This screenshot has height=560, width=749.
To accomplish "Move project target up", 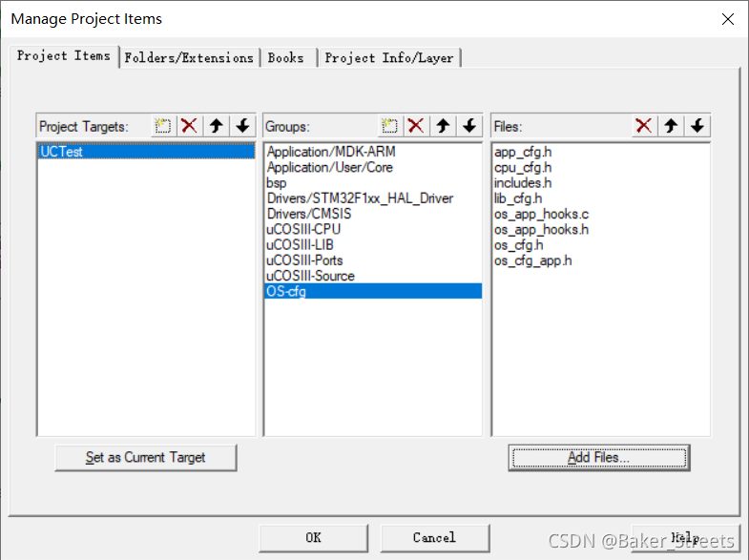I will point(217,126).
